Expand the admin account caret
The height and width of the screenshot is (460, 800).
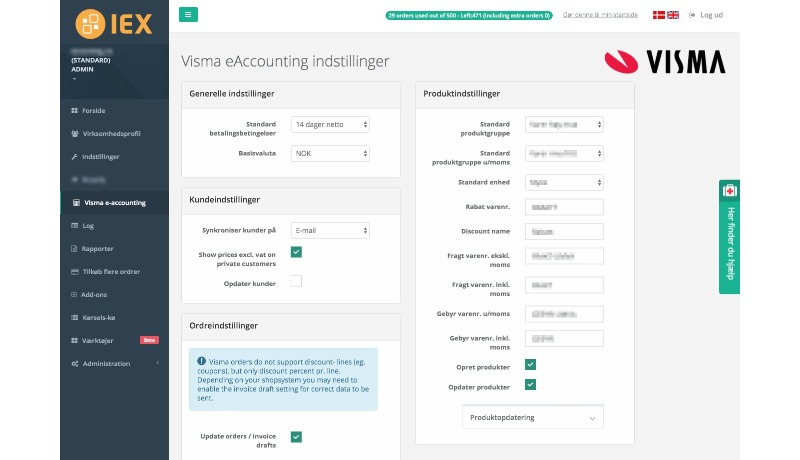pyautogui.click(x=74, y=79)
